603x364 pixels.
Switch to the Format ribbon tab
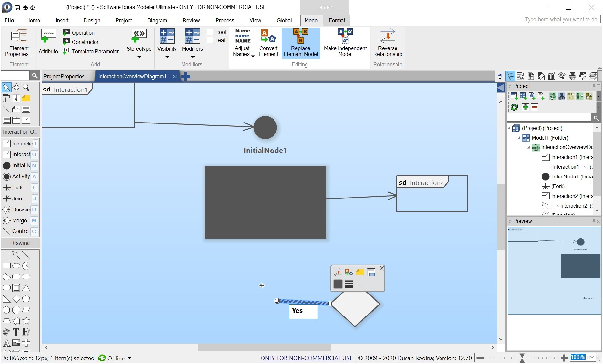337,20
